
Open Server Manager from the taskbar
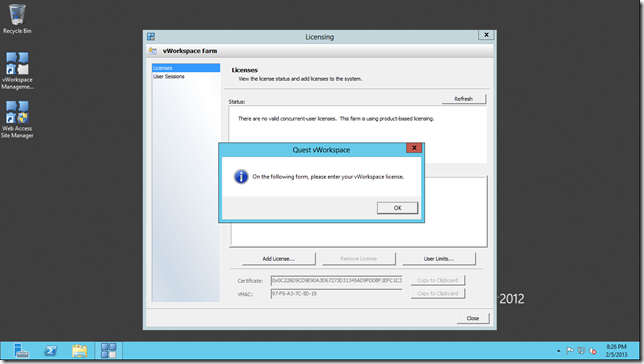(21, 350)
